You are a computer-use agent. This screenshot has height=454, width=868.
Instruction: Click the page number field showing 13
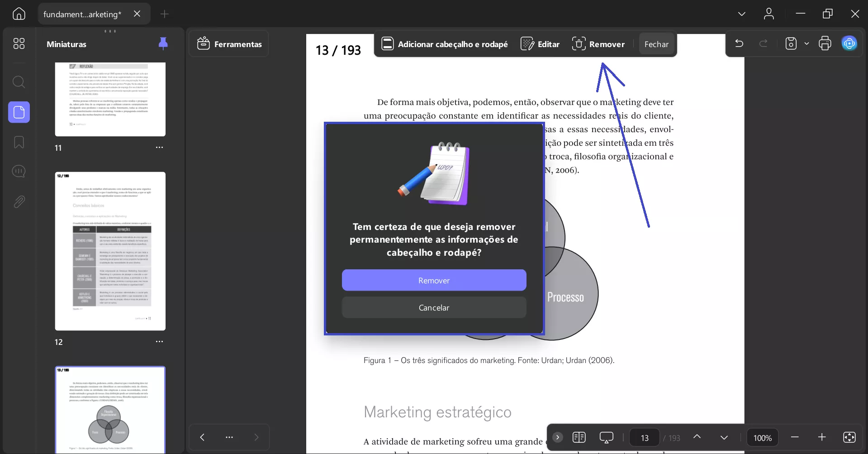click(x=645, y=438)
